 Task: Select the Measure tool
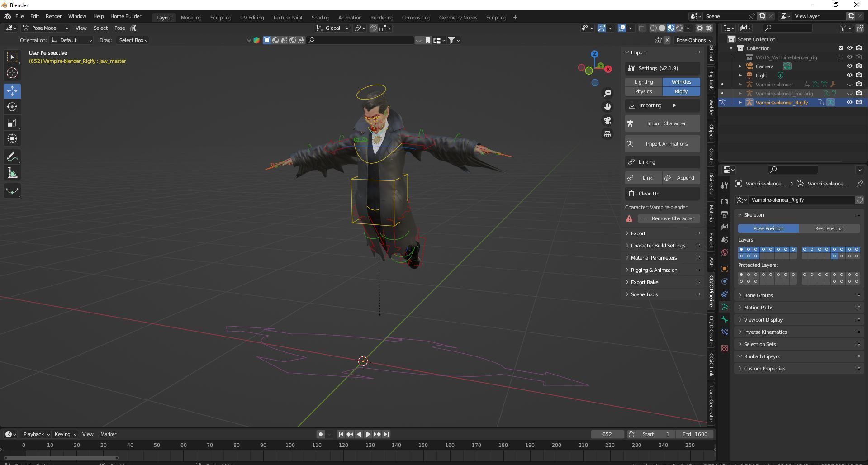12,173
